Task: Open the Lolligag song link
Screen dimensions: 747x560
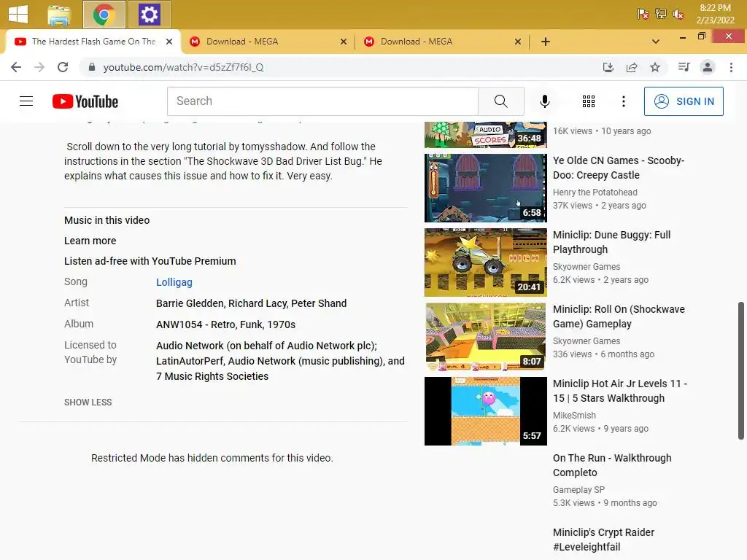Action: click(174, 282)
